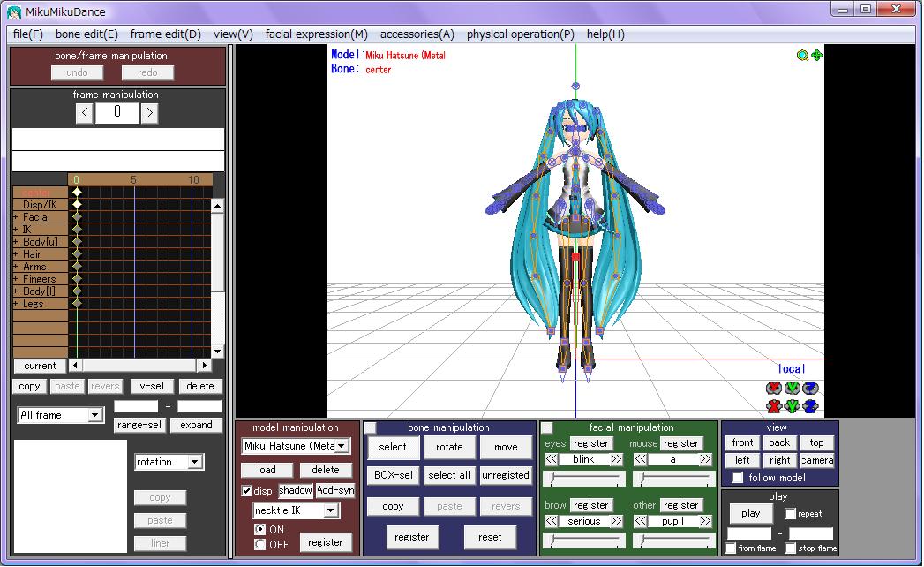Click the MikuMikuDance title bar app icon
Screen dimensions: 924x567
pos(14,11)
